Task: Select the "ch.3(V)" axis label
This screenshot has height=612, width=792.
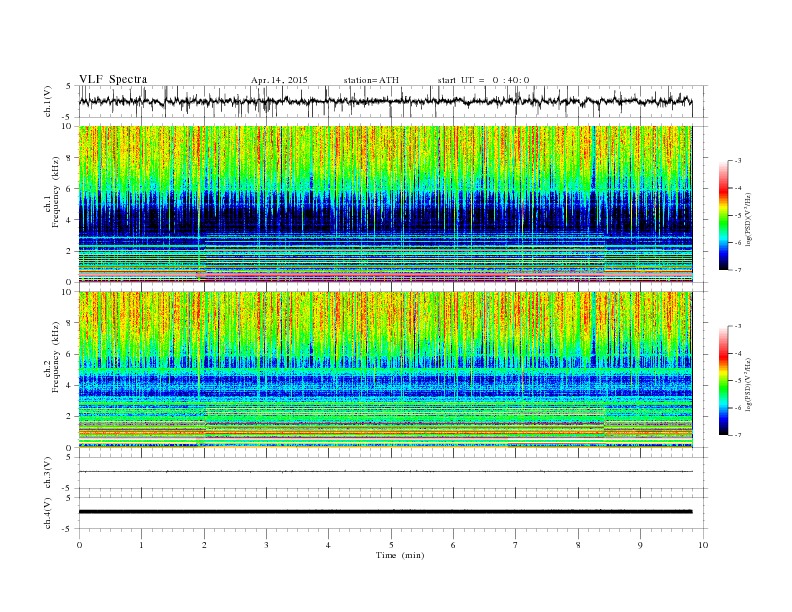Action: point(48,473)
